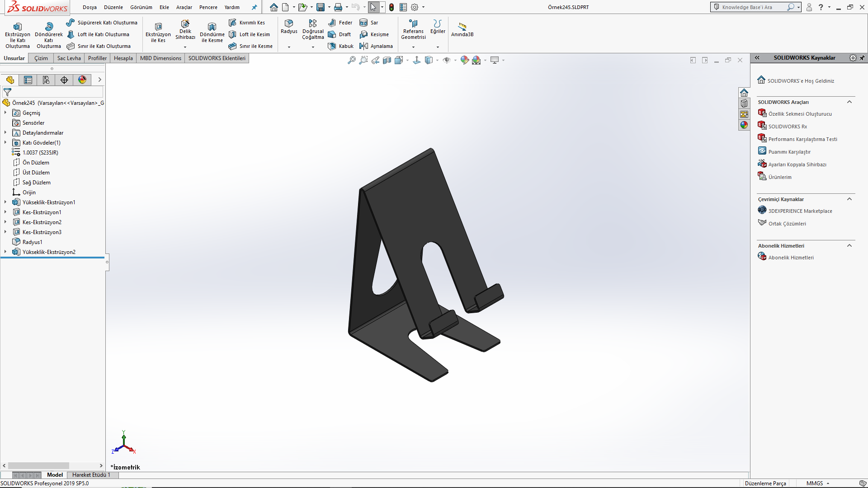
Task: Open the ConfigurationManager tab icon
Action: coord(46,80)
